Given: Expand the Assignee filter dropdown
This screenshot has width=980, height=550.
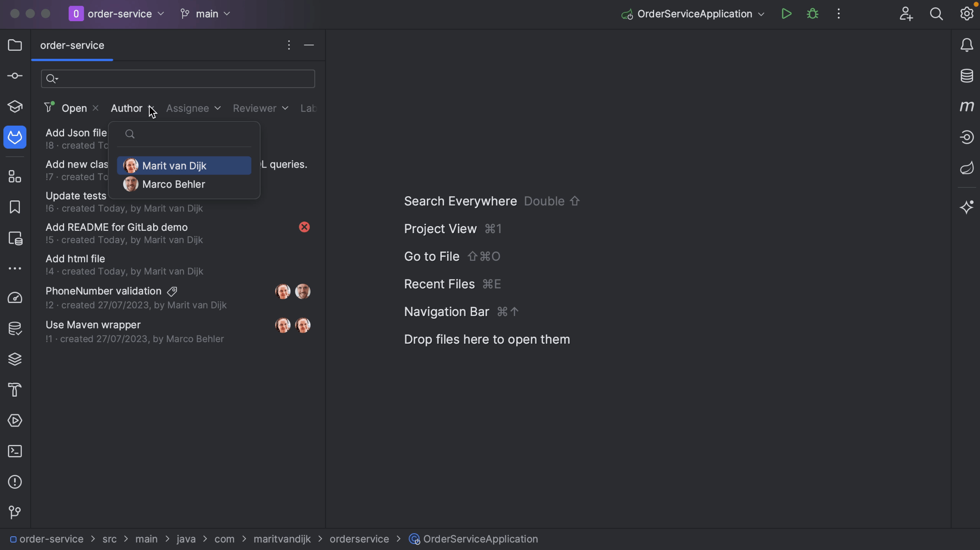Looking at the screenshot, I should pos(193,108).
